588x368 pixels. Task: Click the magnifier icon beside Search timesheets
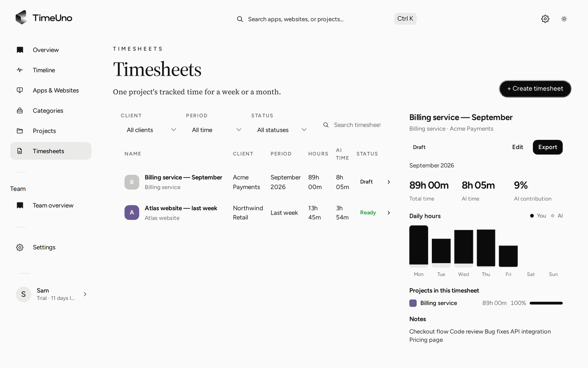(x=326, y=125)
